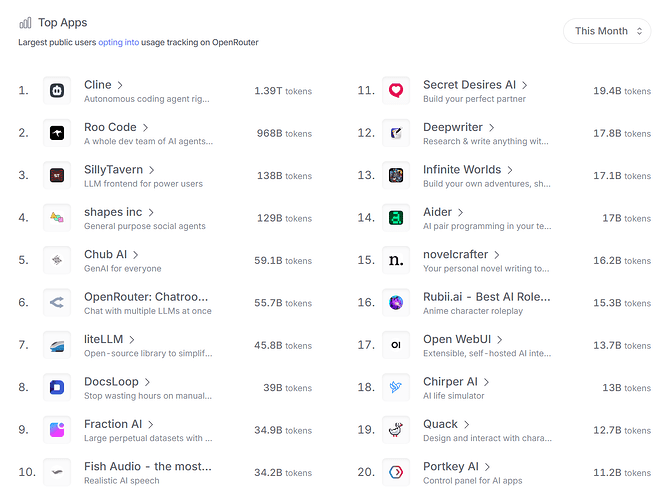Click the Secret Desires AI heart icon
Image resolution: width=672 pixels, height=500 pixels.
click(x=396, y=90)
